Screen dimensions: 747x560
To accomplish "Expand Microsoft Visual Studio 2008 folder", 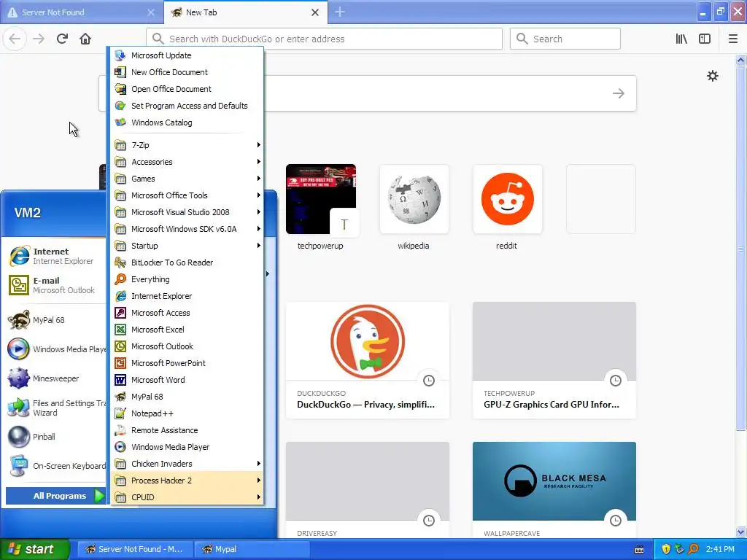I will [x=187, y=212].
